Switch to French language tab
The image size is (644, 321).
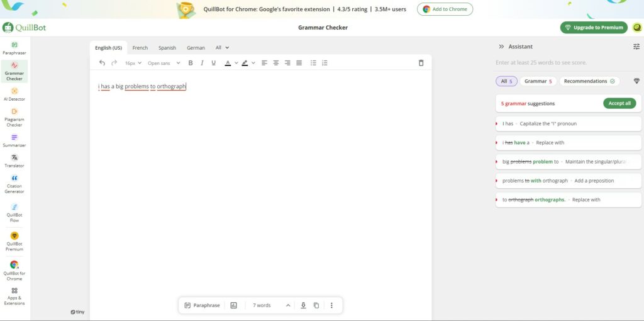point(140,48)
